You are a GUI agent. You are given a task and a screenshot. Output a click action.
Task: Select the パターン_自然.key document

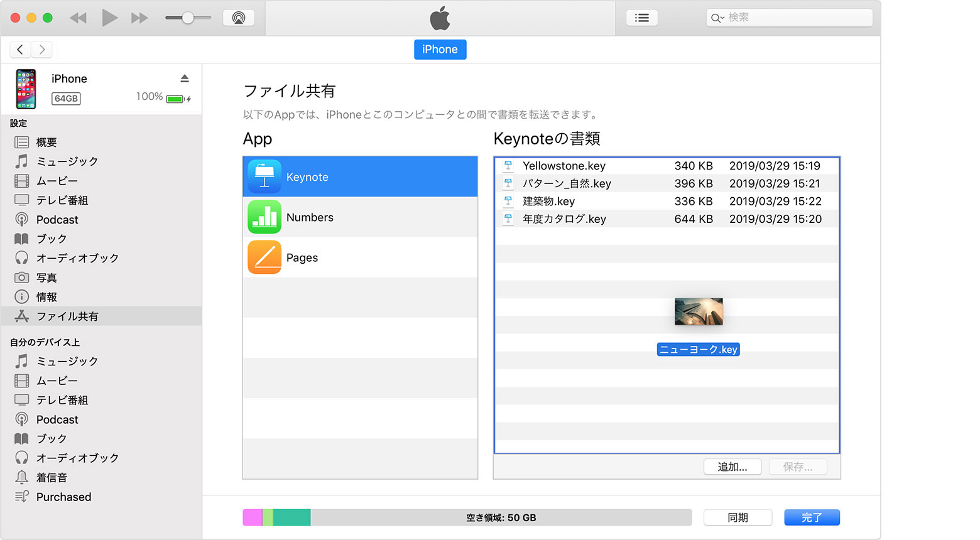tap(667, 183)
